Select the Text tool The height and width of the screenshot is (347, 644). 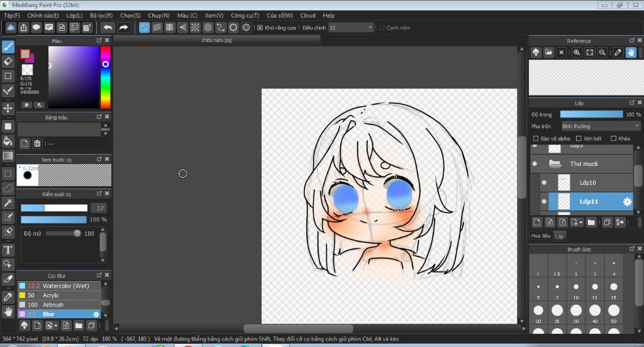pos(8,250)
